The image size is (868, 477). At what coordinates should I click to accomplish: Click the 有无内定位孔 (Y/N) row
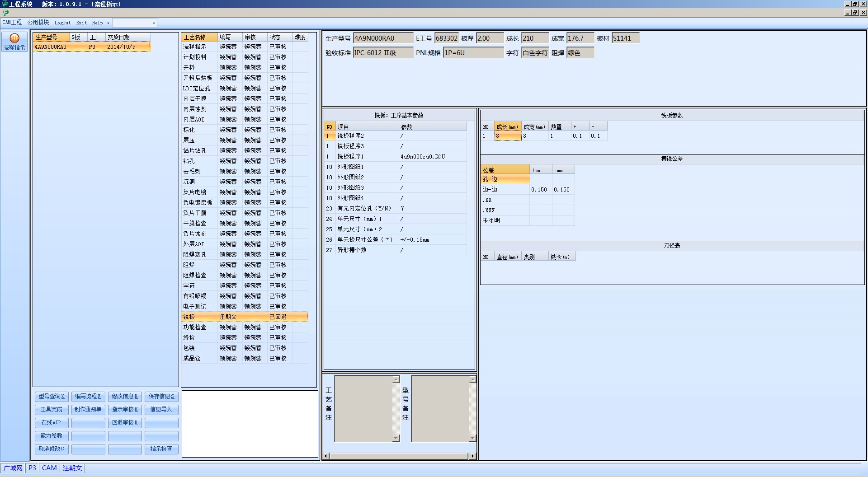tap(396, 209)
